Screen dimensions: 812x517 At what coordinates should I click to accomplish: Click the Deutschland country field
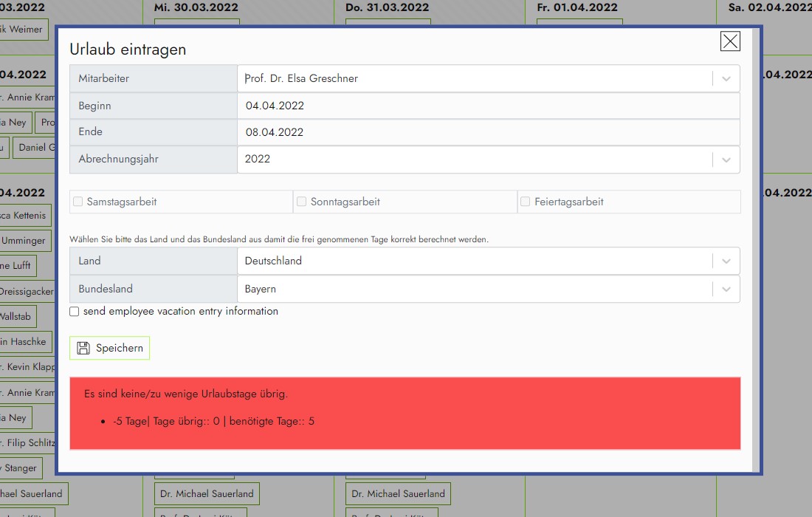coord(472,261)
